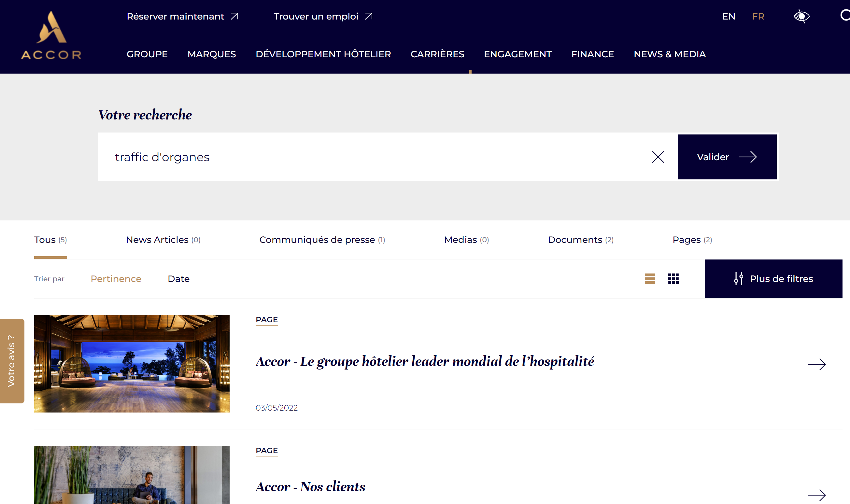Image resolution: width=850 pixels, height=504 pixels.
Task: Select the Pages (2) tab
Action: (692, 240)
